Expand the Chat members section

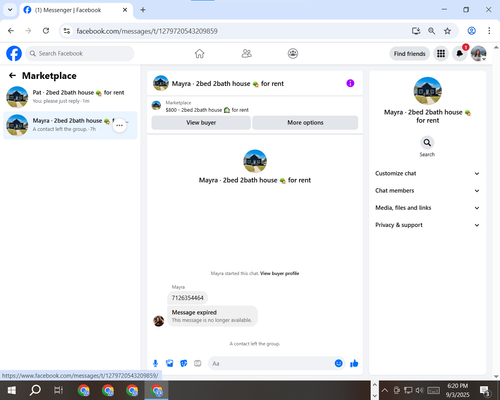click(427, 191)
